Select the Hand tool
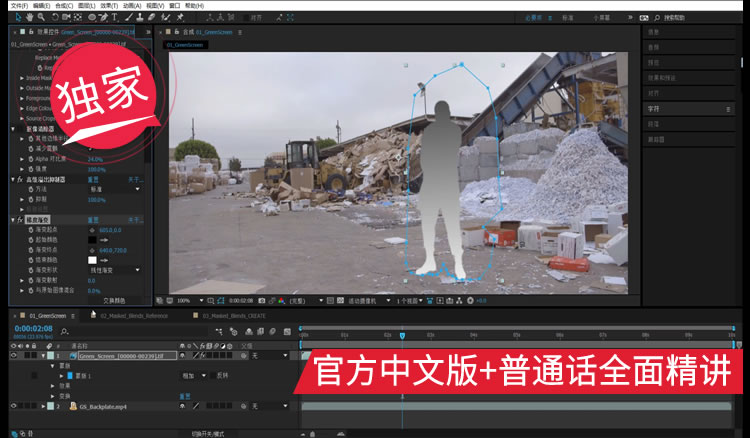Viewport: 750px width, 438px height. click(30, 17)
